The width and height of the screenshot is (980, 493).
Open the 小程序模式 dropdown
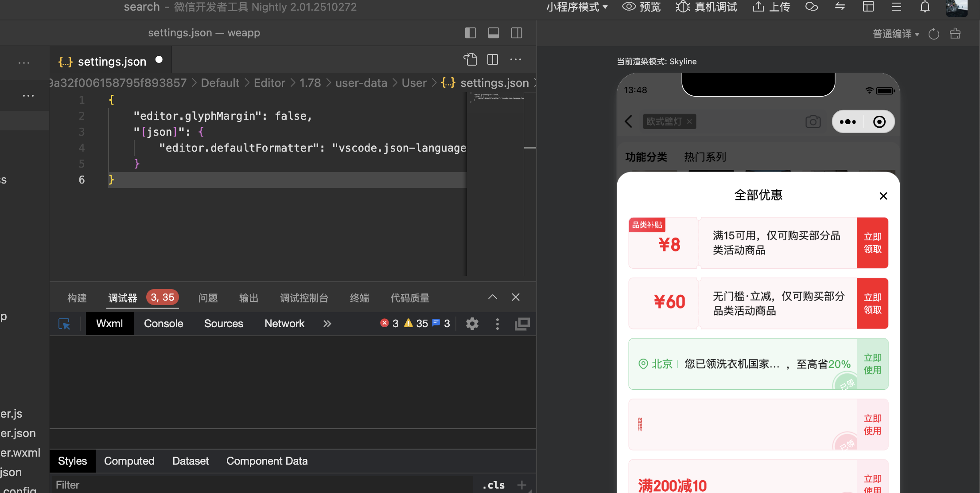(576, 7)
